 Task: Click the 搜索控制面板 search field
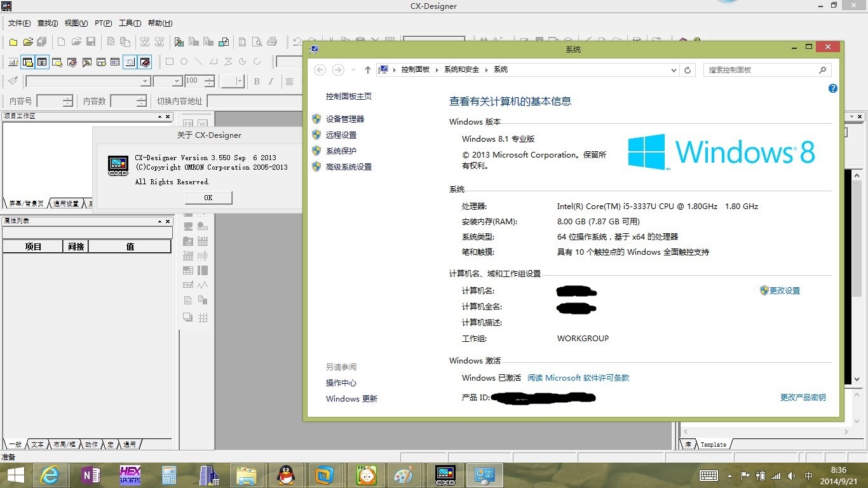click(761, 70)
